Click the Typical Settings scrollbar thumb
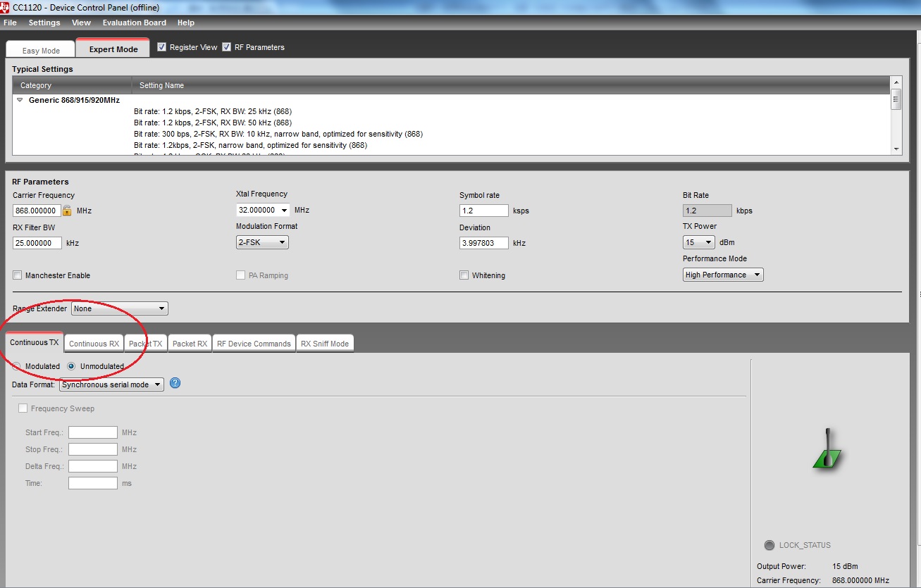 coord(896,99)
